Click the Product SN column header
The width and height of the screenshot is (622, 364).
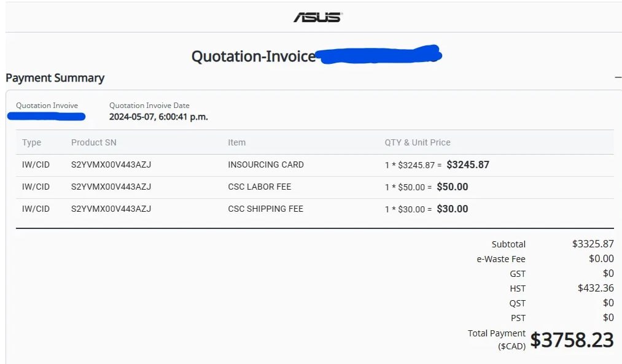click(x=93, y=142)
